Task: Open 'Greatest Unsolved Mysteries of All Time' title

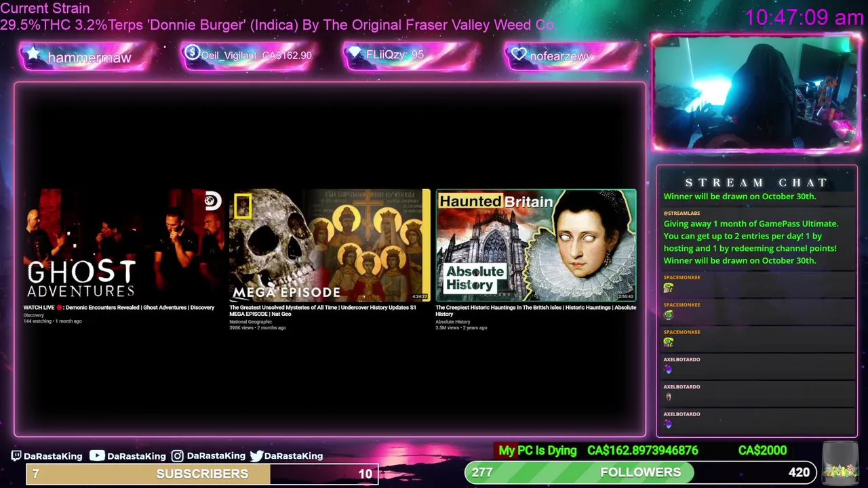Action: coord(323,310)
